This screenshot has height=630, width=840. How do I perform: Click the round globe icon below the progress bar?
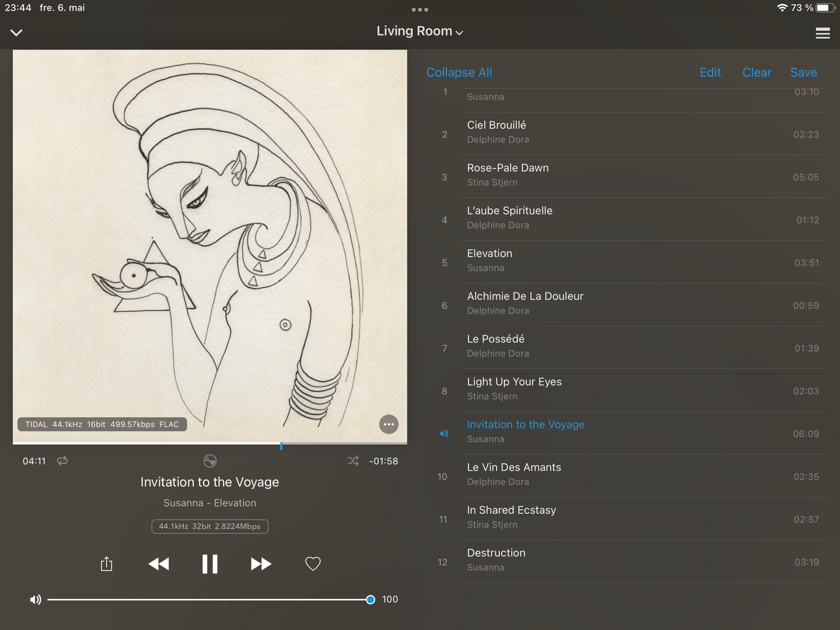[210, 461]
